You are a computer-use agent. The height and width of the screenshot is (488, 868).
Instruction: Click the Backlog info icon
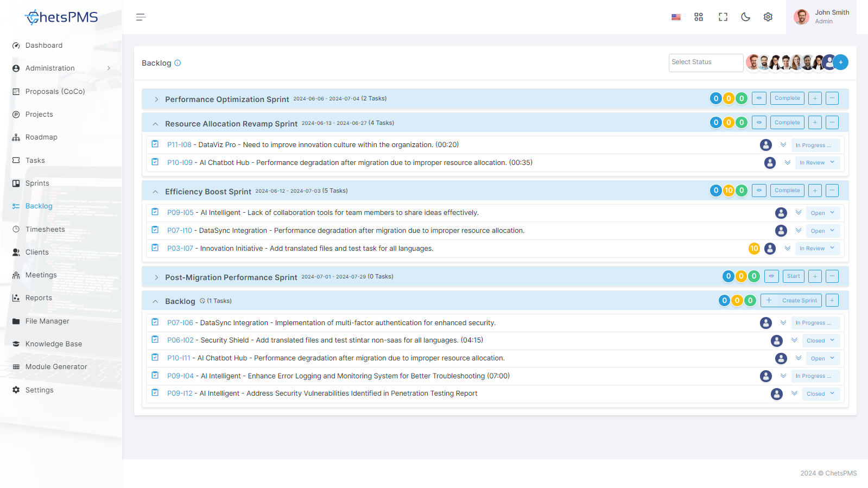[178, 63]
